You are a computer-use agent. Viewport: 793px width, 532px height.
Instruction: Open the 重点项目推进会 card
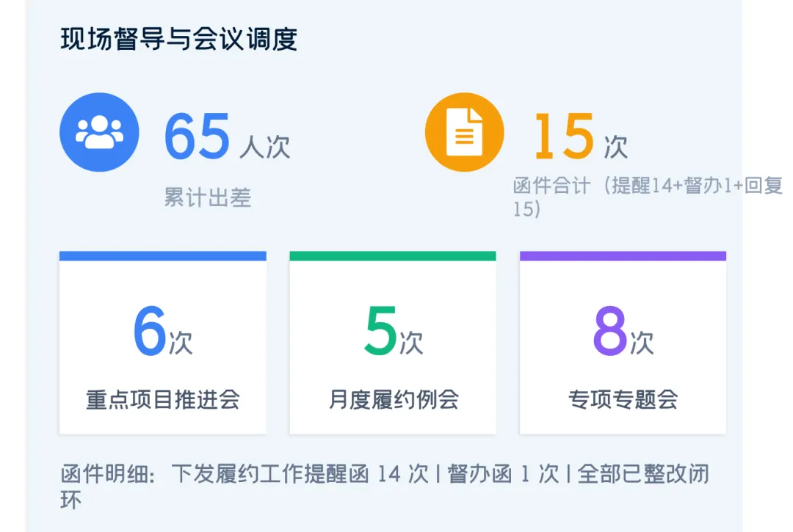(163, 343)
